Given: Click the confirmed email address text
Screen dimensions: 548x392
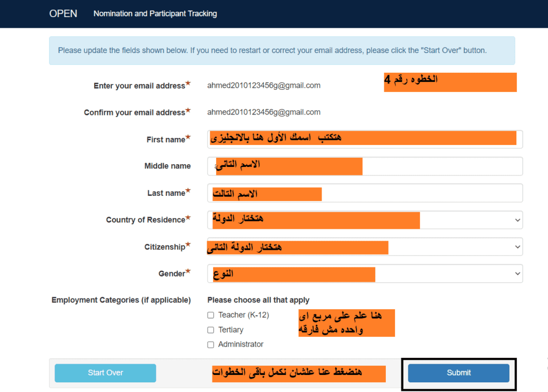Looking at the screenshot, I should 264,112.
